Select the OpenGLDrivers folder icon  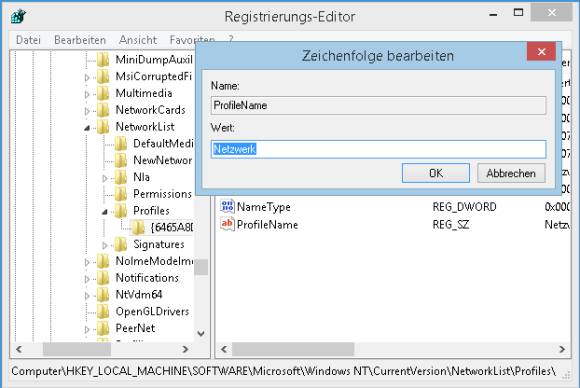103,311
